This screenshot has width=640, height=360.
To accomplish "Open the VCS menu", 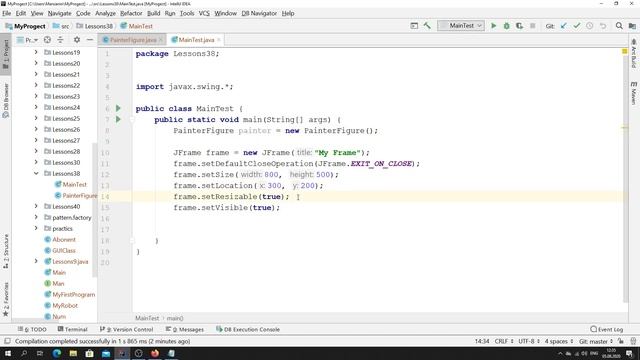I will [204, 13].
